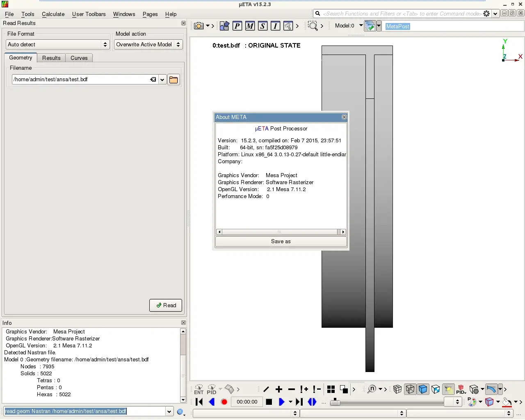Switch to the Results tab
Screen dimensions: 525x420
tap(51, 58)
